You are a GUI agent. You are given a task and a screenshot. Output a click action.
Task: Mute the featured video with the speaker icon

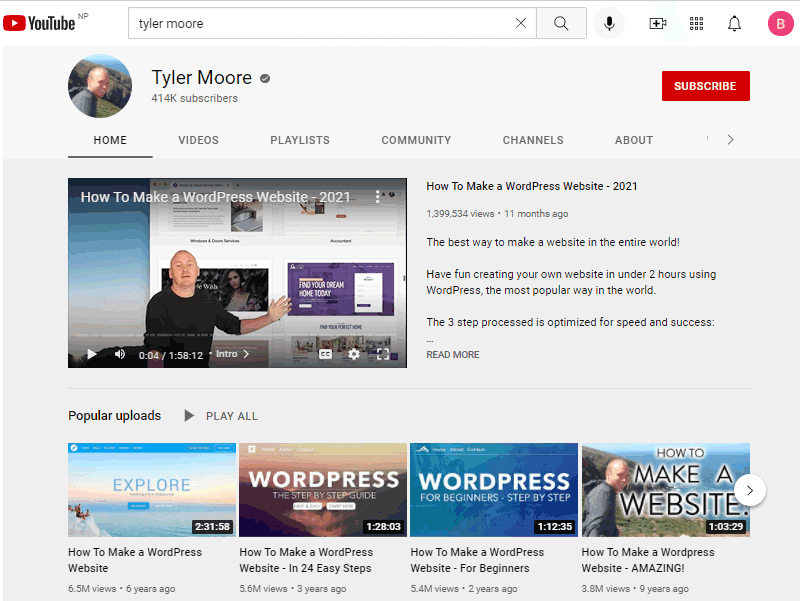point(119,354)
